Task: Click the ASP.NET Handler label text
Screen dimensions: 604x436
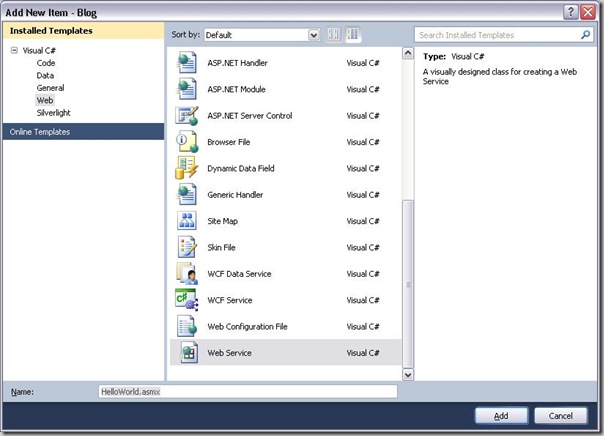Action: [x=237, y=63]
